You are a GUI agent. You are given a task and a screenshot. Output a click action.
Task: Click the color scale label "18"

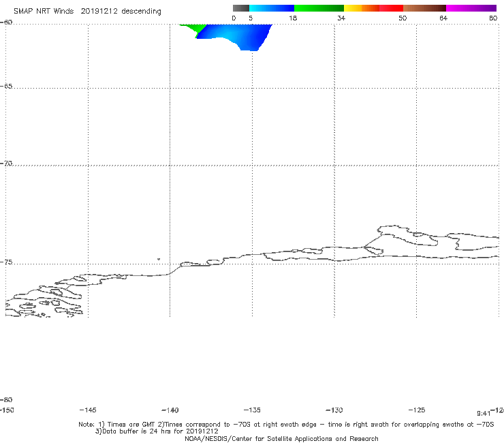(293, 18)
